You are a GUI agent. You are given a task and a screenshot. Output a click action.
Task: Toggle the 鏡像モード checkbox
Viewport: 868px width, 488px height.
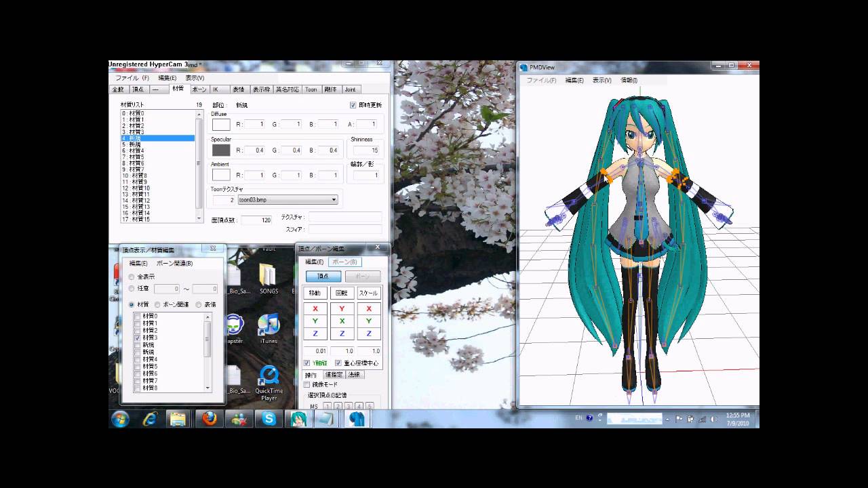307,384
